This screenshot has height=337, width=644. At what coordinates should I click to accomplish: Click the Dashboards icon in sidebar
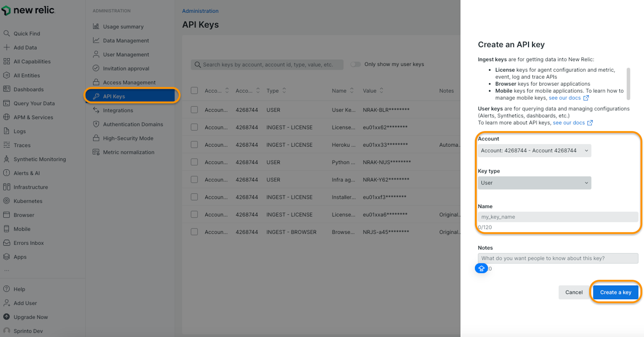click(x=6, y=89)
